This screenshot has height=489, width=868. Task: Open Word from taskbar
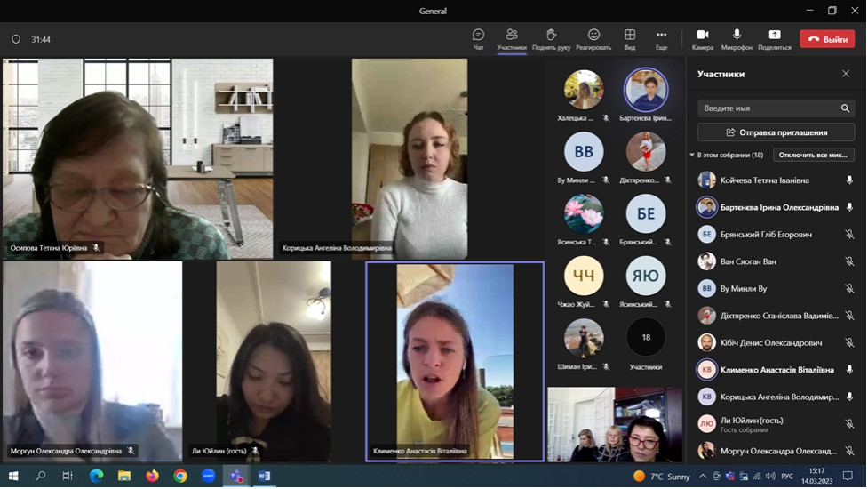pyautogui.click(x=264, y=477)
